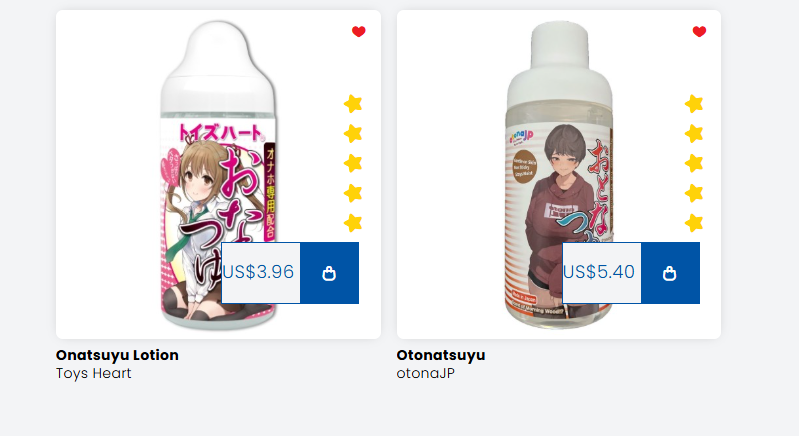Viewport: 799px width, 436px height.
Task: Click the fourth star on Onatsuyu Lotion
Action: click(353, 193)
